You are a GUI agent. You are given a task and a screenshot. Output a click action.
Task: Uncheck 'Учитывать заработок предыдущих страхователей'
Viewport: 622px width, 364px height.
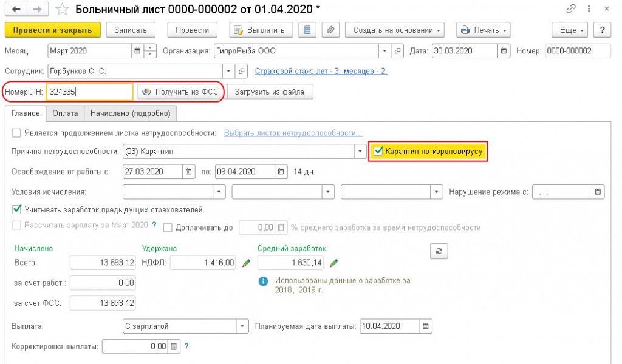click(16, 209)
